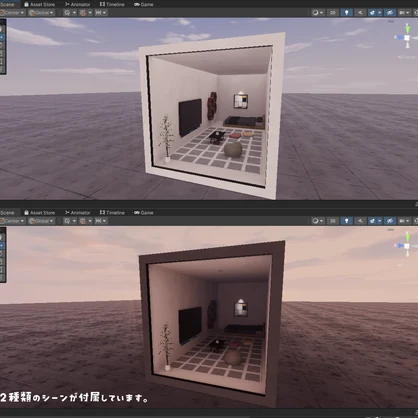This screenshot has height=418, width=418.
Task: Expand increment snapping arrow in the upper editor
Action: pyautogui.click(x=105, y=13)
